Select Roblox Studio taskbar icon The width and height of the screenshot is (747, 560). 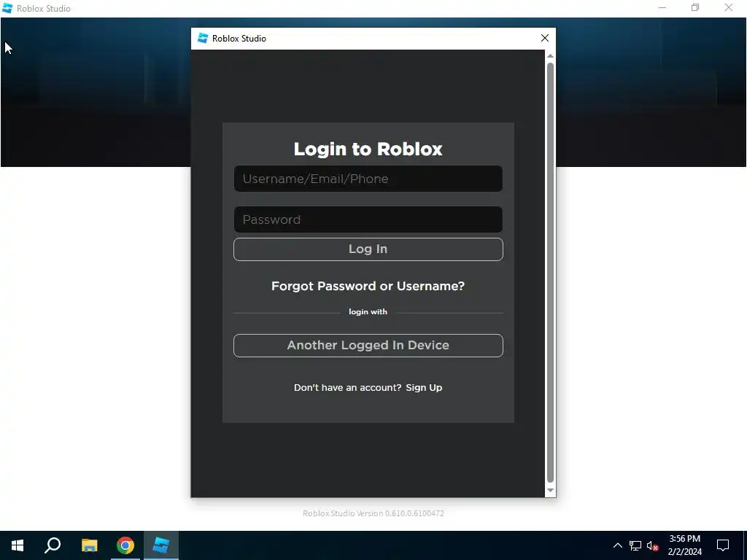tap(161, 545)
